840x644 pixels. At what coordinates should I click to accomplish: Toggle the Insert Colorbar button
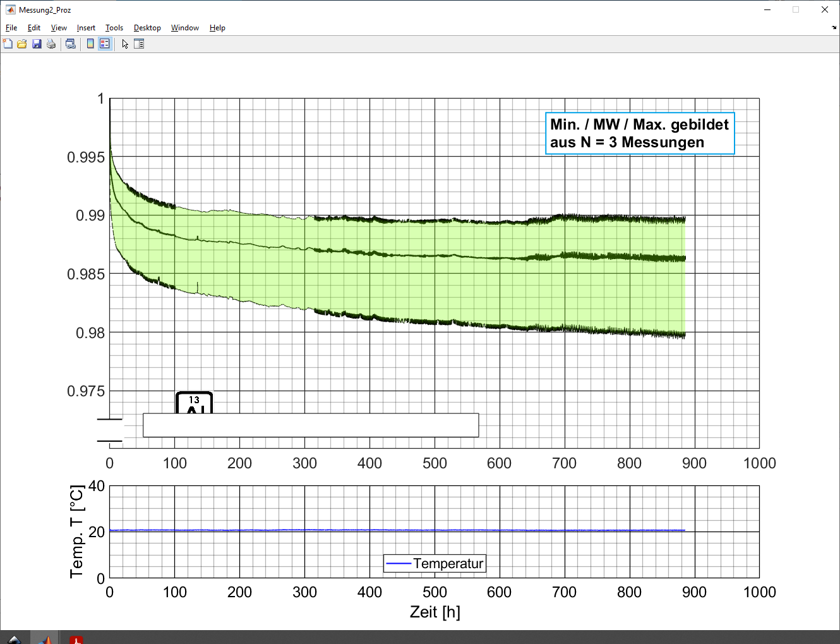click(90, 44)
